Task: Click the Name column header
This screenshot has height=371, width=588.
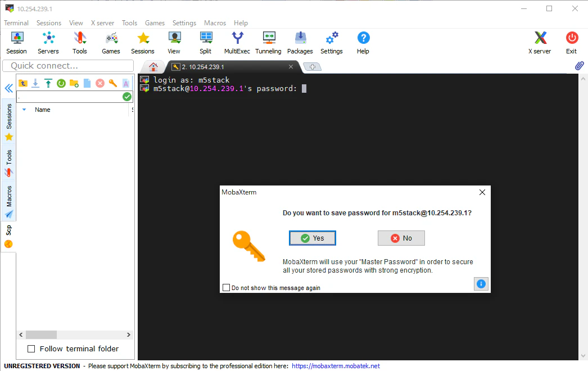Action: click(x=42, y=110)
